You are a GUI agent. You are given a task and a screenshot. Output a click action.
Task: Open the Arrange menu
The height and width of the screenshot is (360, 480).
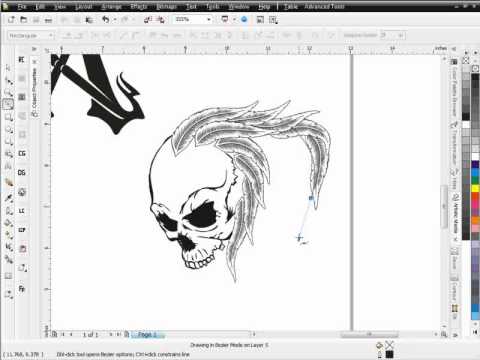pyautogui.click(x=111, y=6)
